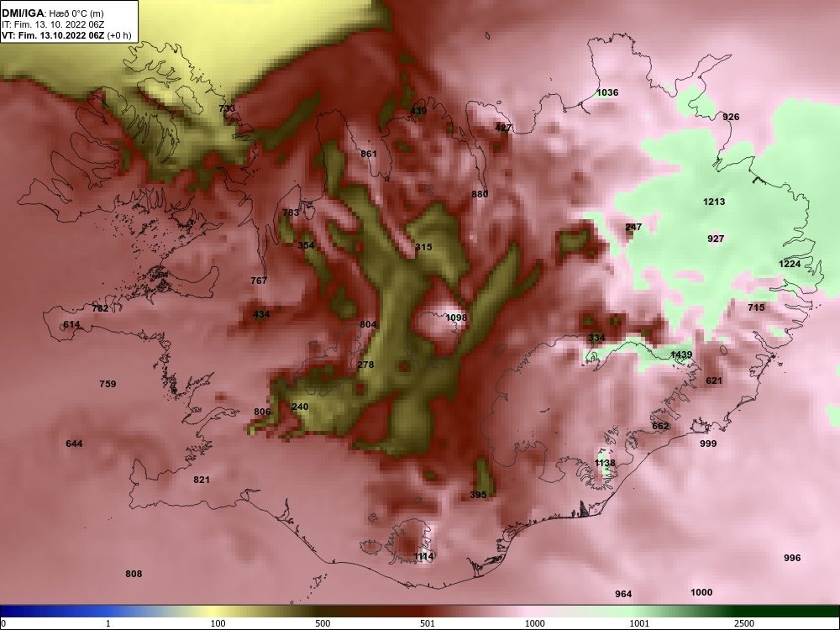Click the 996 value in the southeast sea
The image size is (840, 630).
792,559
